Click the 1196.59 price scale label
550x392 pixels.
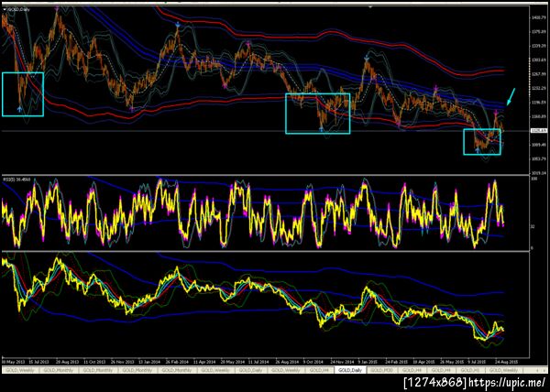(538, 103)
